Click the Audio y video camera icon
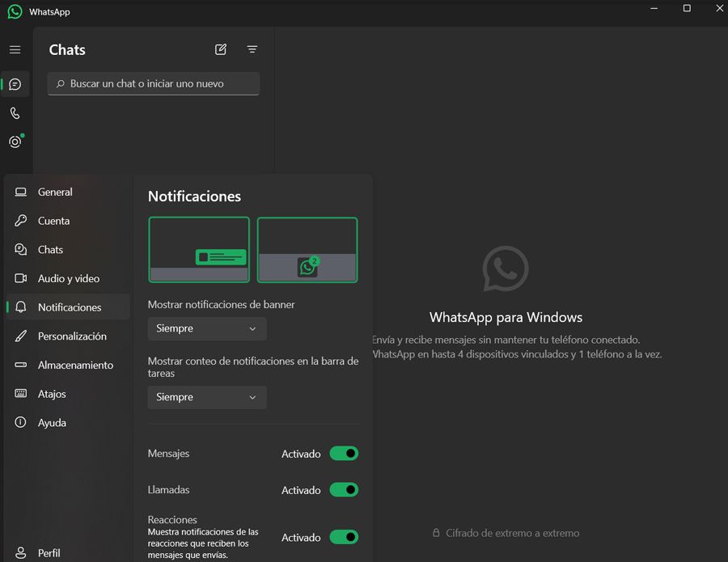Viewport: 728px width, 562px height. click(x=22, y=278)
